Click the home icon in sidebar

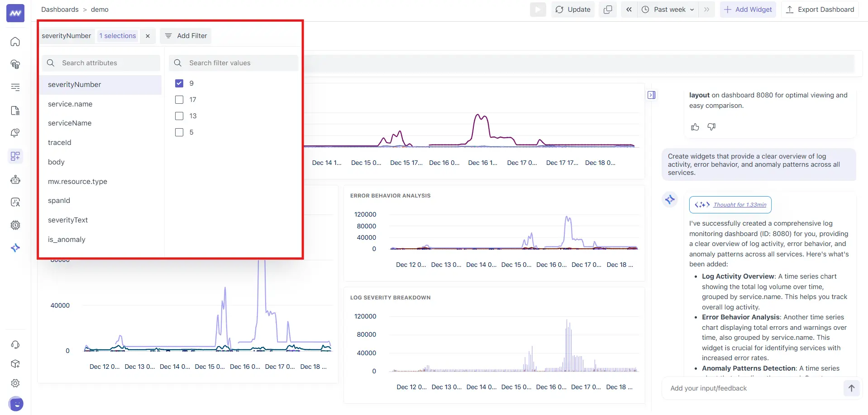tap(15, 42)
